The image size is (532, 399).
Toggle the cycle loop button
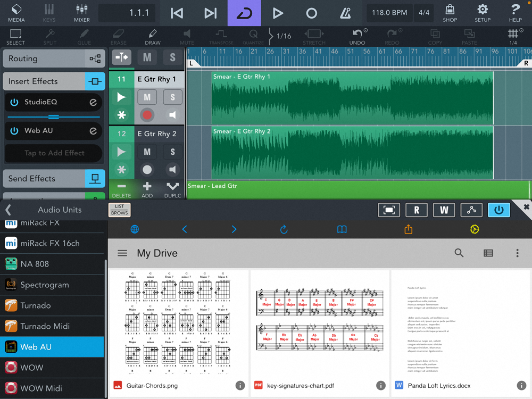click(244, 13)
